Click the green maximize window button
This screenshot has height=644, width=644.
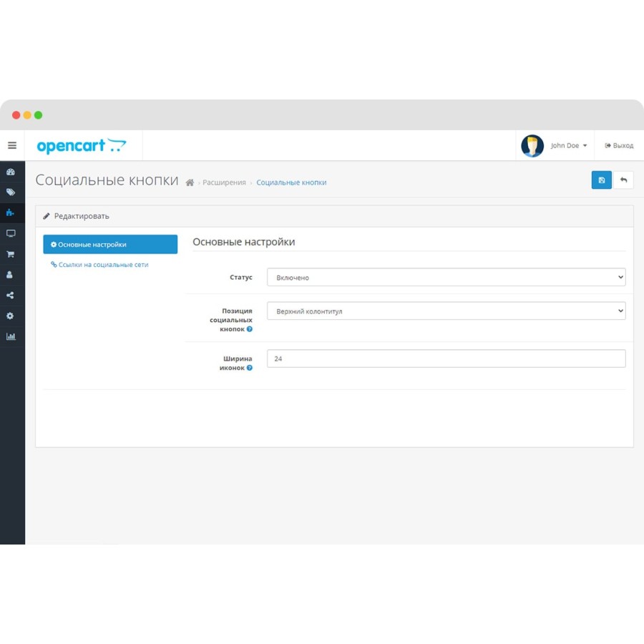[38, 115]
